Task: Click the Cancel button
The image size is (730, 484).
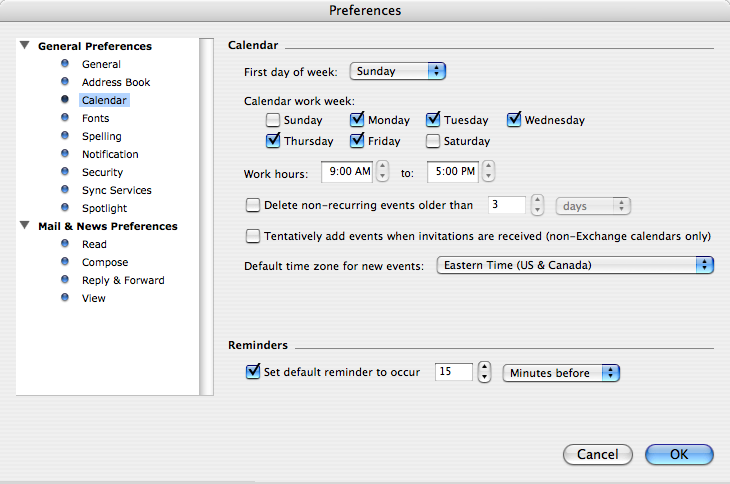Action: pos(598,455)
